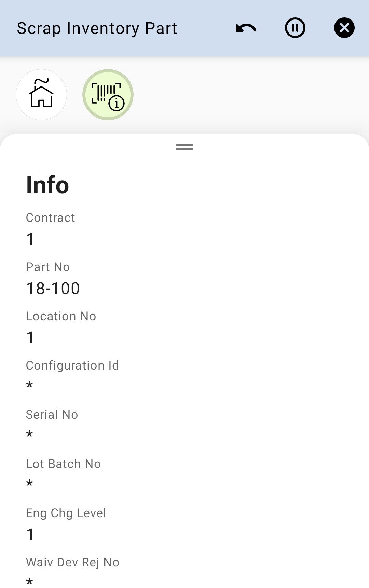Select the Eng Chg Level value 1
Image resolution: width=369 pixels, height=588 pixels.
point(30,534)
